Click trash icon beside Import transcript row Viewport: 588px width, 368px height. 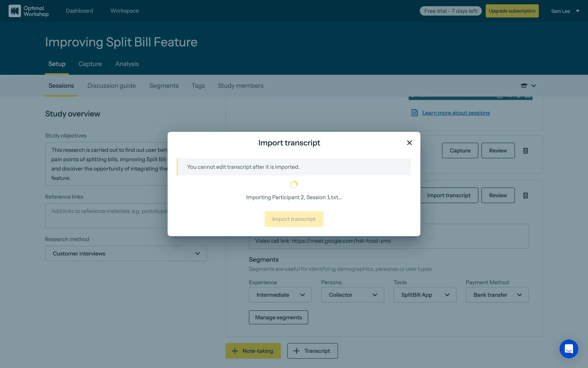click(525, 195)
